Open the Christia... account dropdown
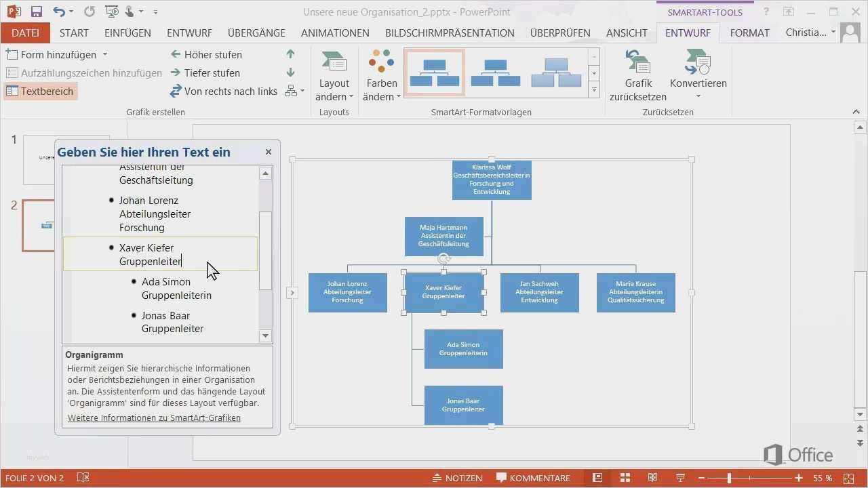The height and width of the screenshot is (488, 868). 810,33
